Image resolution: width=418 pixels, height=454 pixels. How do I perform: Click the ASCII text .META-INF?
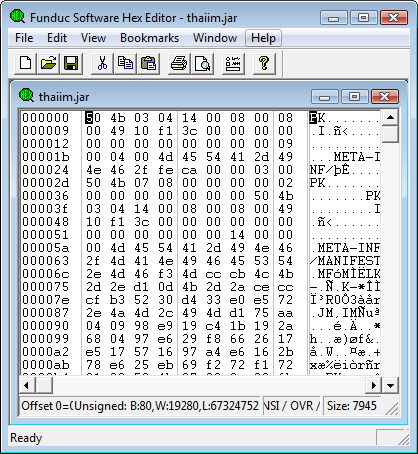pyautogui.click(x=345, y=248)
